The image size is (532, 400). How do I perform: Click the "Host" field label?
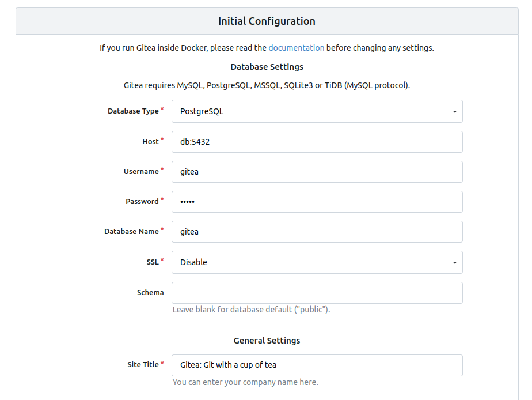point(150,142)
